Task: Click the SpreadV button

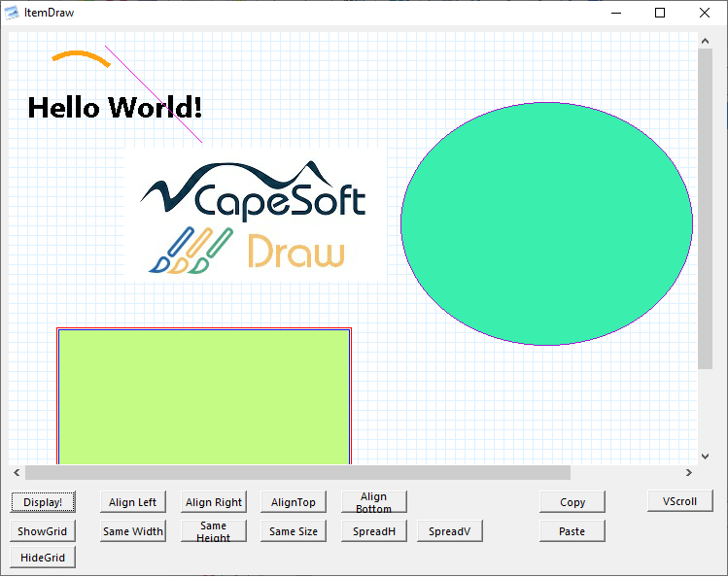Action: pyautogui.click(x=449, y=531)
